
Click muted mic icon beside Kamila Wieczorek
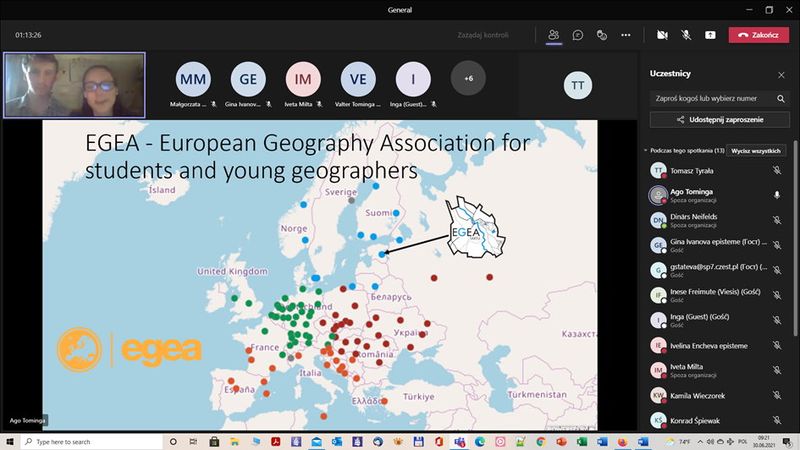(777, 395)
